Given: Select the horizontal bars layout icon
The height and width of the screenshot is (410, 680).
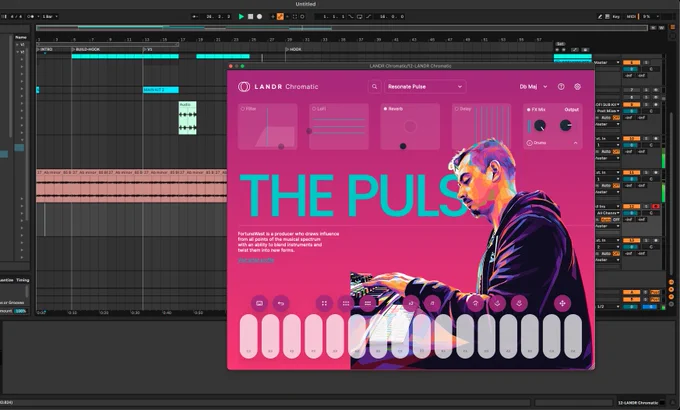Looking at the screenshot, I should click(367, 303).
